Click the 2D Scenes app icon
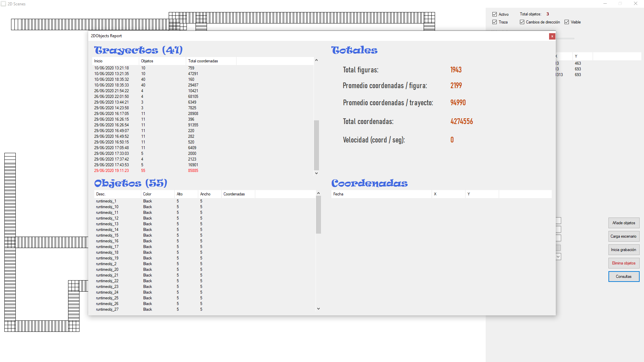The width and height of the screenshot is (644, 362). [x=3, y=4]
